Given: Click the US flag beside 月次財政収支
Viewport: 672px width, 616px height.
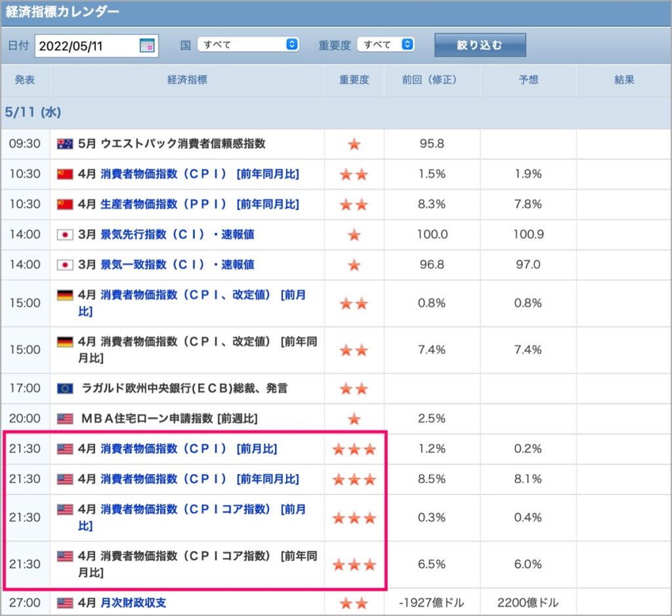Looking at the screenshot, I should pos(65,603).
